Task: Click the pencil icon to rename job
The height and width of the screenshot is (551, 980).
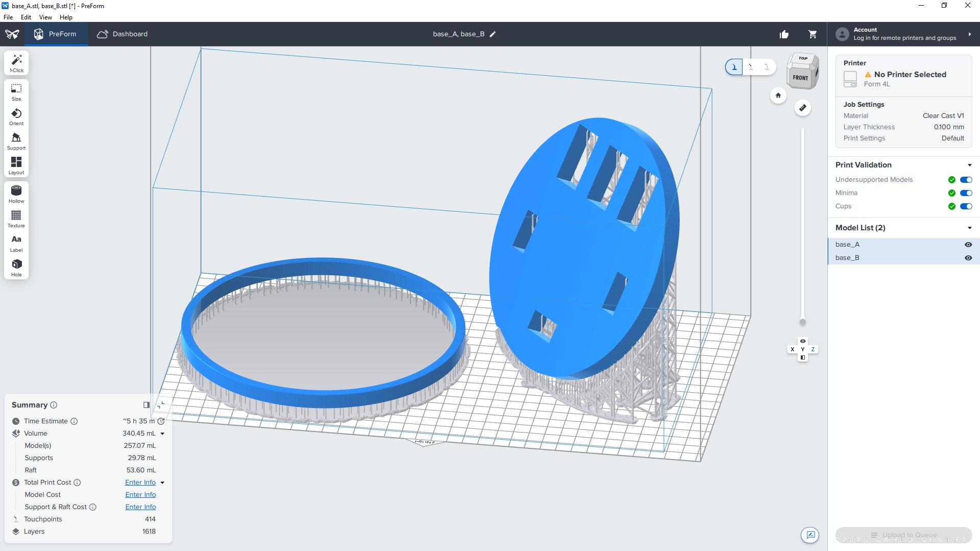Action: pyautogui.click(x=493, y=34)
